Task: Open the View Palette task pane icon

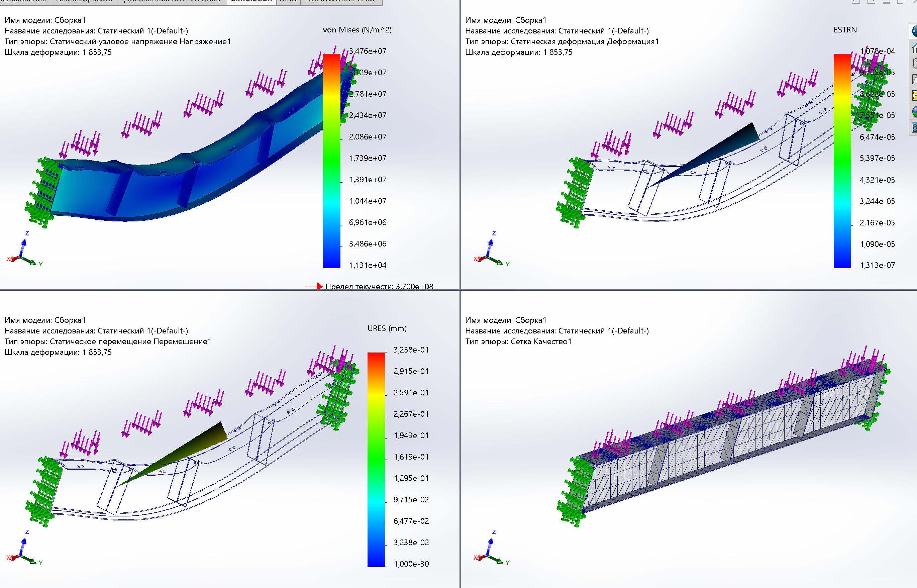Action: (914, 95)
